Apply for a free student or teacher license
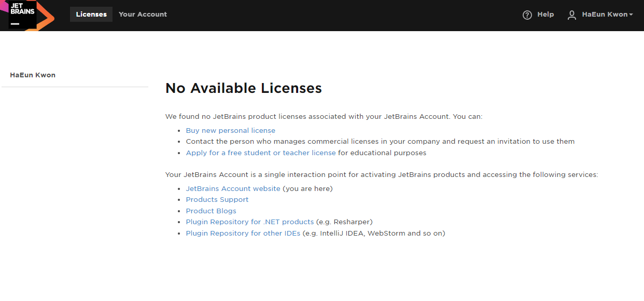Screen dimensions: 644x301 click(x=261, y=153)
